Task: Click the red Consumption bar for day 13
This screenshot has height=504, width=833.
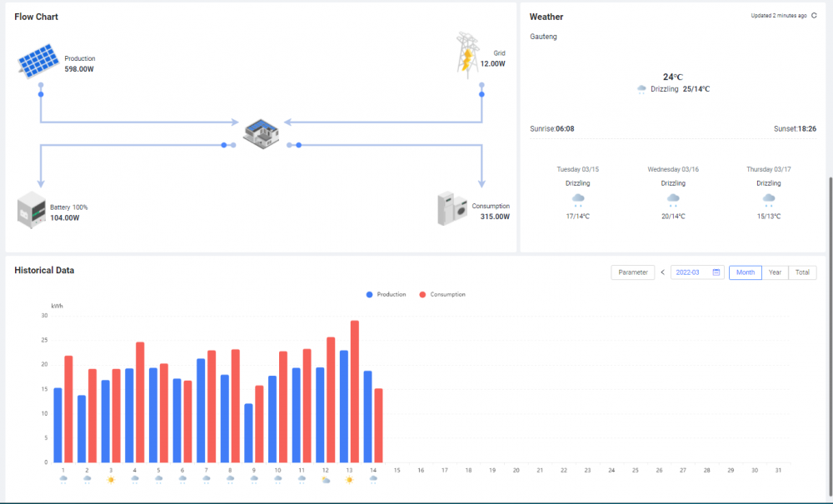Action: click(x=355, y=392)
